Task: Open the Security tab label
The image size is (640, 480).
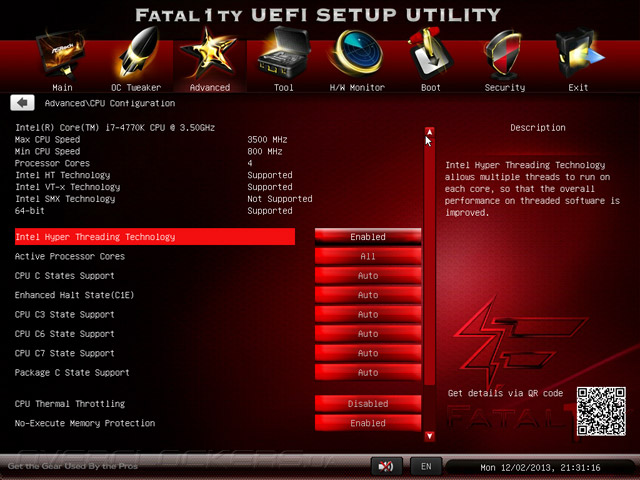Action: tap(505, 87)
